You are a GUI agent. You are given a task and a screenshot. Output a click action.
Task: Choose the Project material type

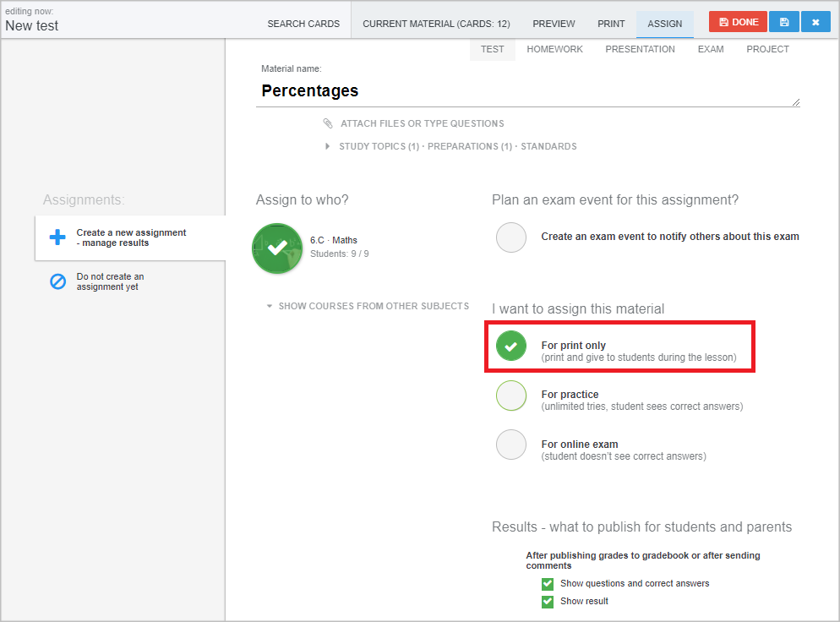767,49
